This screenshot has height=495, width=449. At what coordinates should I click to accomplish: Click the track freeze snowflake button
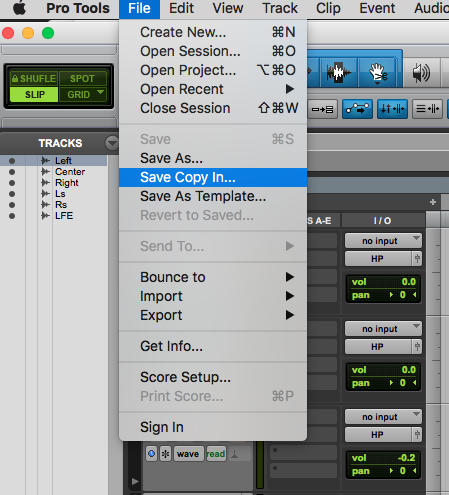(x=166, y=454)
